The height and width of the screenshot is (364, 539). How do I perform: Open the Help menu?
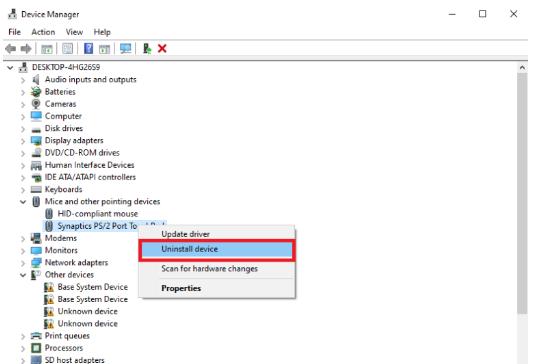pos(102,32)
